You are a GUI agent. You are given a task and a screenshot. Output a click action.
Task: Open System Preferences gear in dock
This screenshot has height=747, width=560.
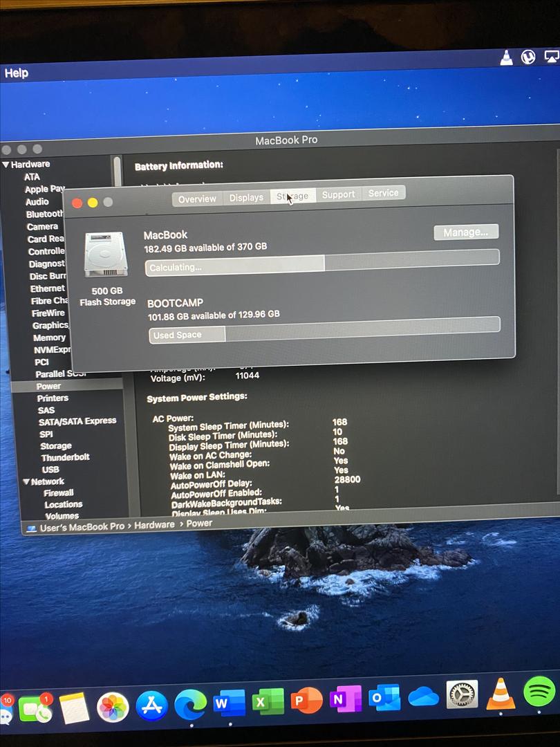(x=462, y=694)
